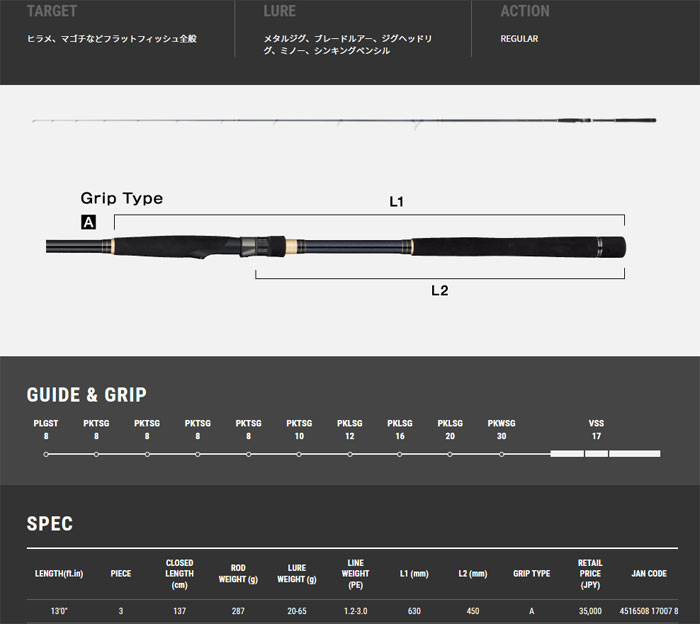Screen dimensions: 700x624
Task: Click the grip type value A in table
Action: click(x=532, y=611)
